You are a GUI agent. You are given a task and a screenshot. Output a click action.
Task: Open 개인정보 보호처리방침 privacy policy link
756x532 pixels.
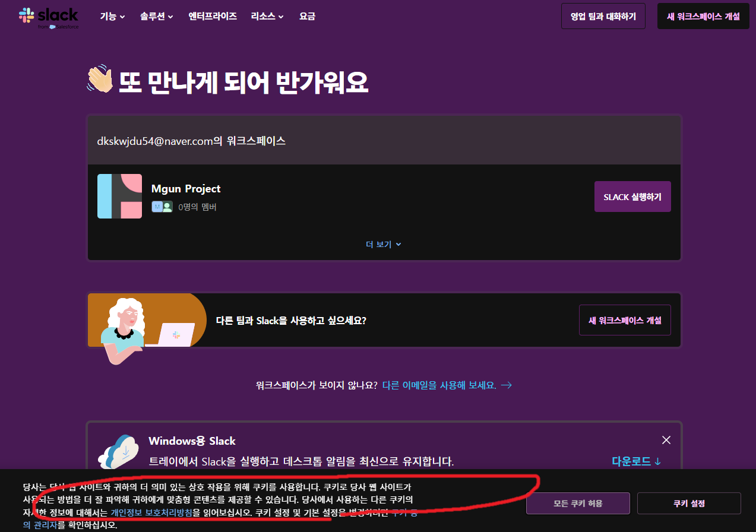pos(151,512)
